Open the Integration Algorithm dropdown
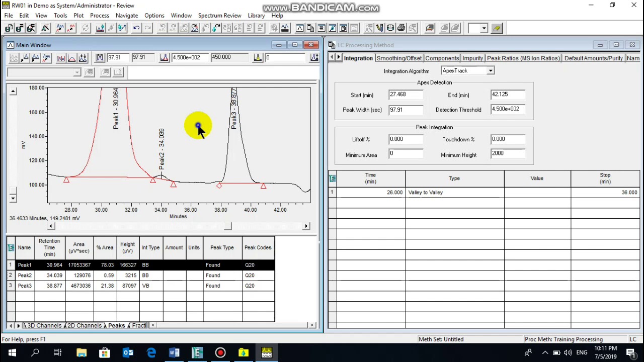 [x=490, y=71]
